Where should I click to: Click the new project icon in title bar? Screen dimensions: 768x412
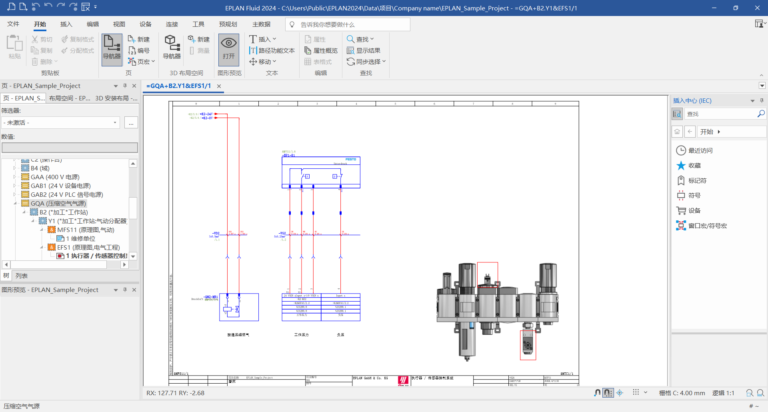(x=11, y=7)
